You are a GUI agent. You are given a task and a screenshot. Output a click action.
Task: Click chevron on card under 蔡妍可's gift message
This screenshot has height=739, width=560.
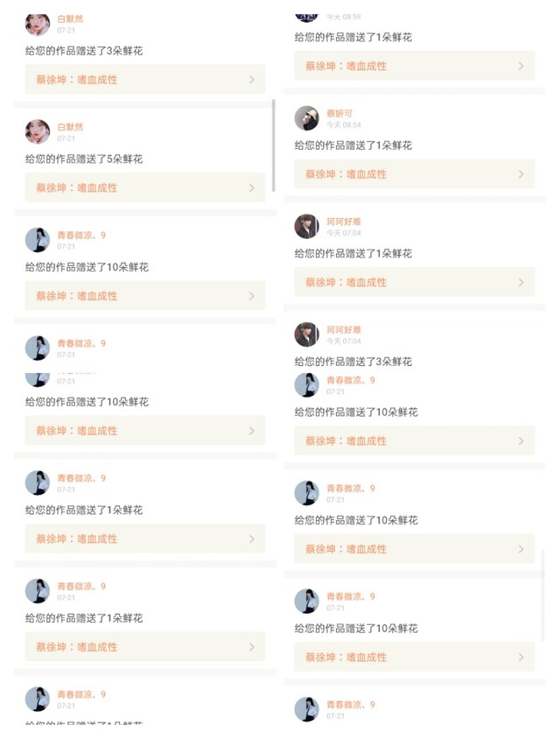coord(521,174)
